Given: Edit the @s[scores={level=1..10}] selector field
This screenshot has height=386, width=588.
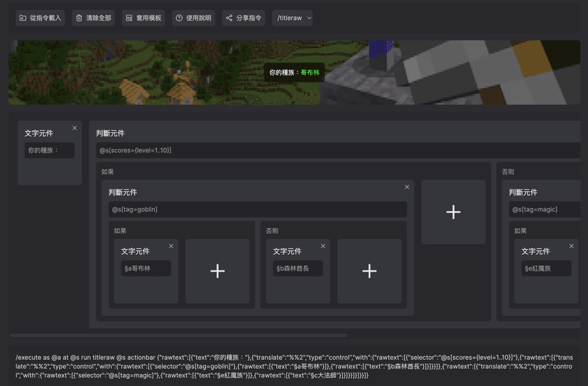Looking at the screenshot, I should (338, 150).
